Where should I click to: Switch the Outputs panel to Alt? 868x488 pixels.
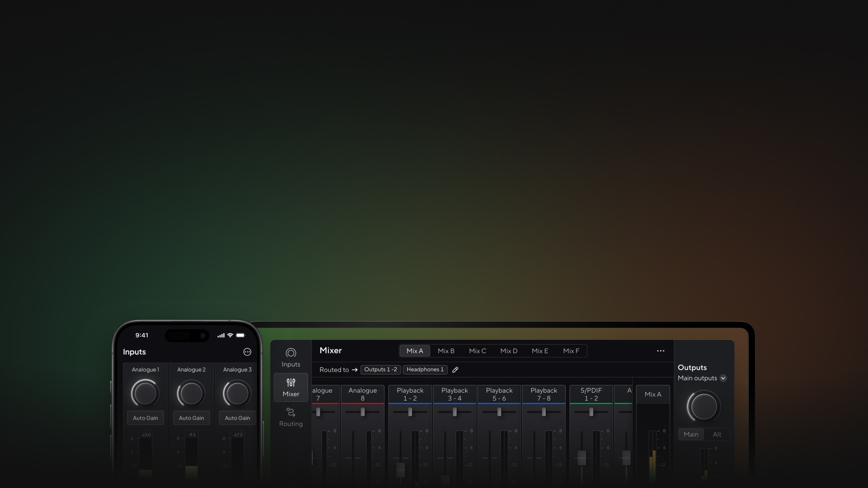point(717,434)
